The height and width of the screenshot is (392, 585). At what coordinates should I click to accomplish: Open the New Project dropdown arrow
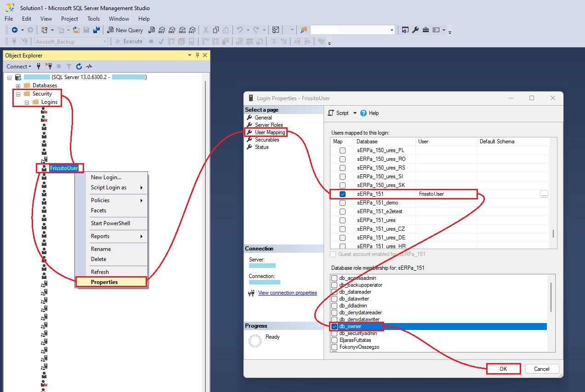click(x=52, y=30)
